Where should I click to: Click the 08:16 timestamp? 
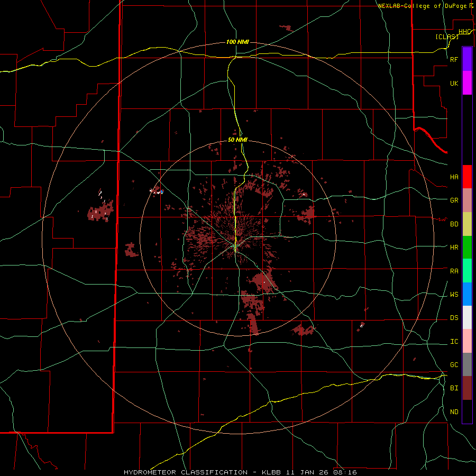(345, 472)
